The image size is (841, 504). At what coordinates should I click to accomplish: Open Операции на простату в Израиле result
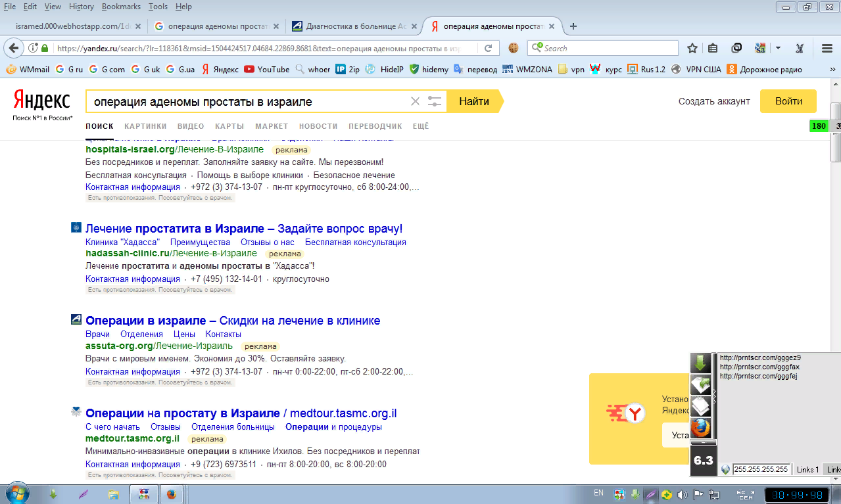(x=241, y=413)
